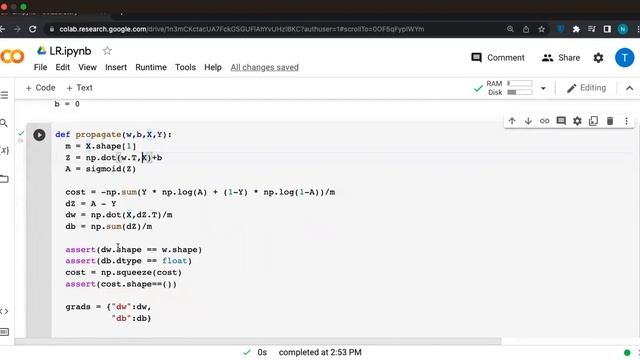Open the Google account avatar T

tap(624, 58)
